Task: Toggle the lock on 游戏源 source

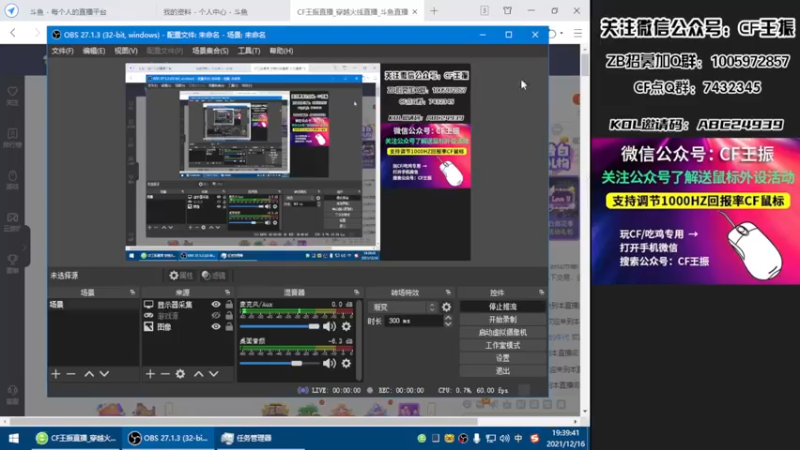Action: pos(229,316)
